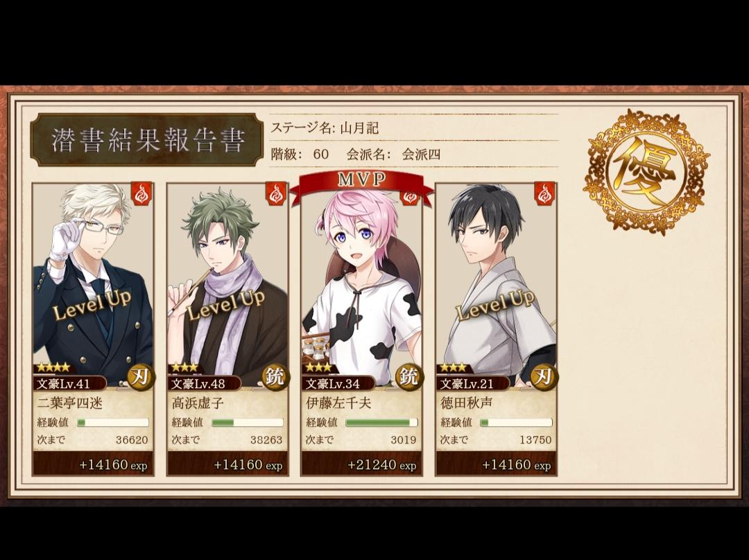The image size is (749, 560).
Task: Click the 刃 weapon badge on 二葉亭四迷's card
Action: 140,378
